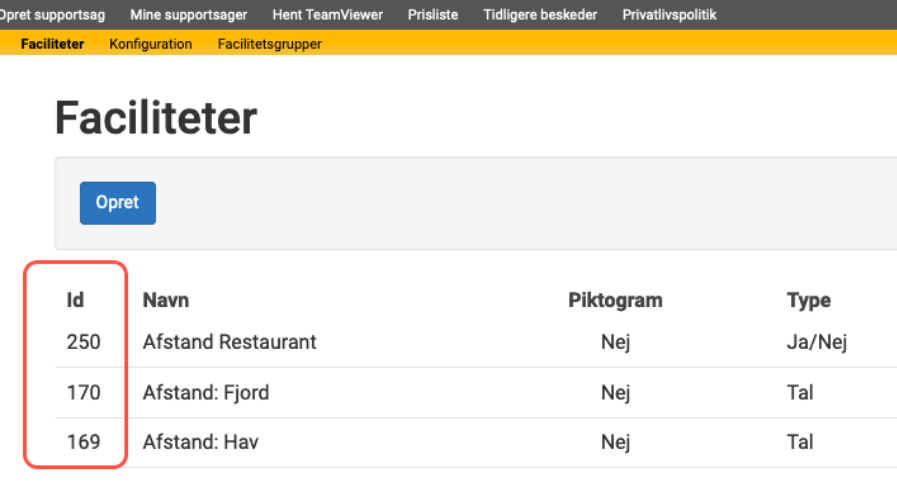Screen dimensions: 897x487
Task: Click the Type column header
Action: [x=809, y=300]
